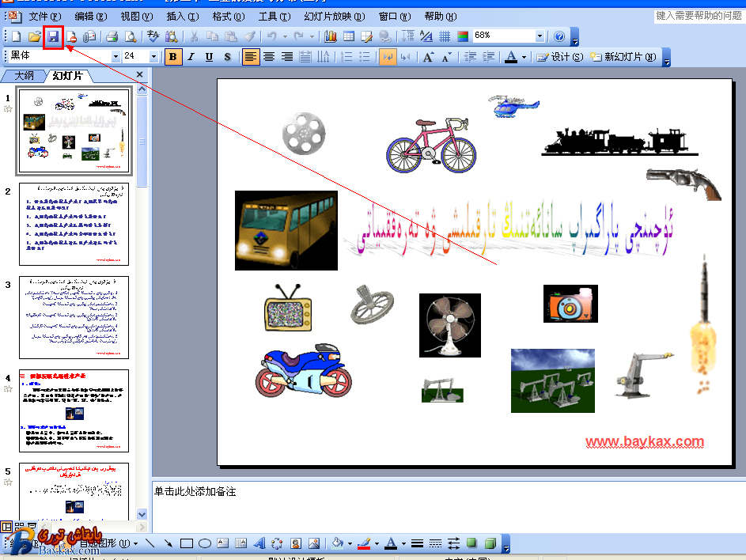Screen dimensions: 746x560
Task: Open the 工具(T) menu
Action: [275, 17]
